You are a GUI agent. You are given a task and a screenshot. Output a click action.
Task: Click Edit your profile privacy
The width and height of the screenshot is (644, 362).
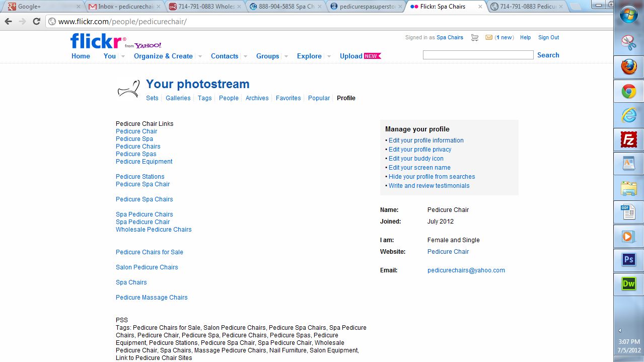420,150
